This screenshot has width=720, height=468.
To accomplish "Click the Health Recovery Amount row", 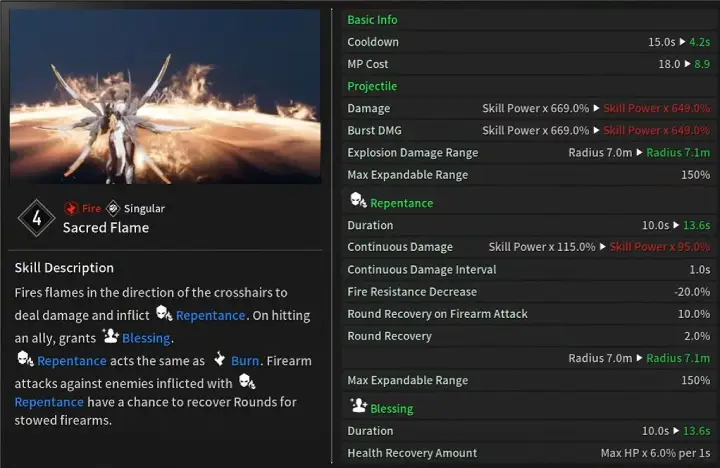I will click(x=528, y=453).
